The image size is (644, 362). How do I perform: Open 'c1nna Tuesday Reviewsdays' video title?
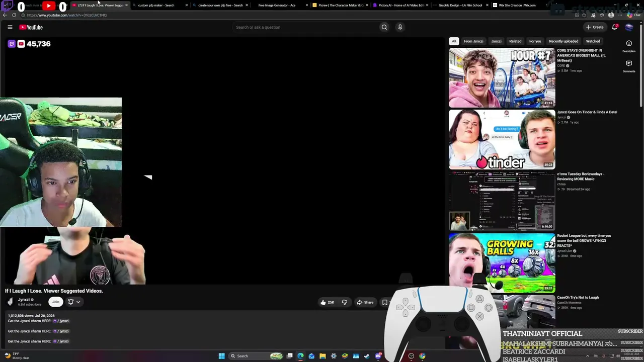tap(581, 176)
